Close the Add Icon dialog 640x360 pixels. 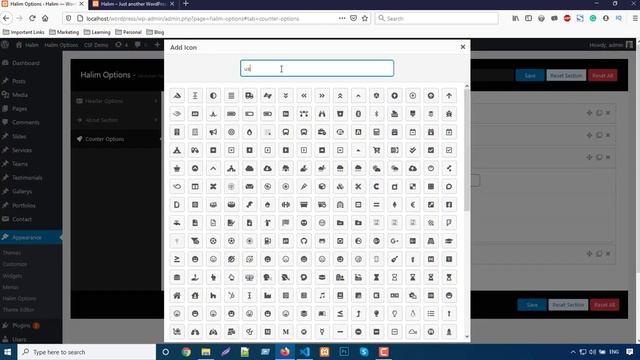[463, 47]
